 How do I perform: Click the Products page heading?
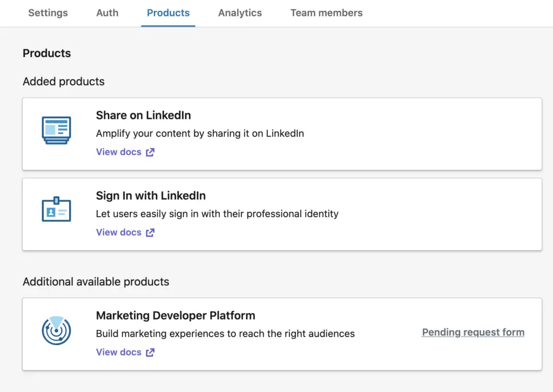(x=47, y=53)
